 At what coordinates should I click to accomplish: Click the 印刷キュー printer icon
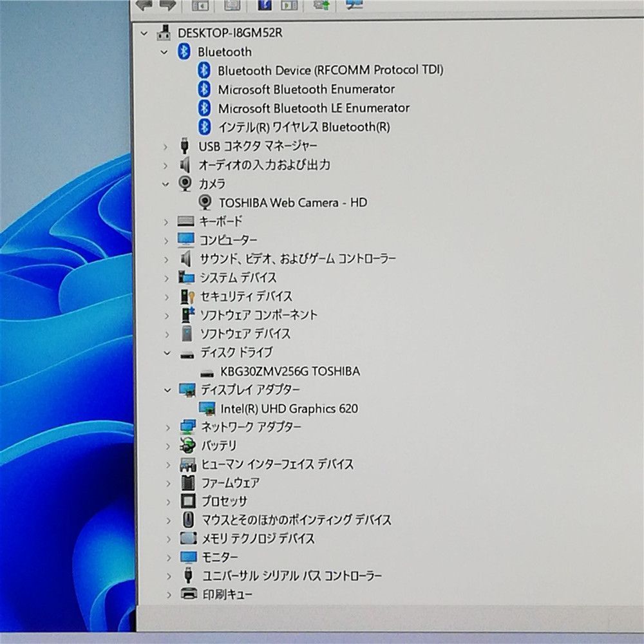pyautogui.click(x=189, y=594)
